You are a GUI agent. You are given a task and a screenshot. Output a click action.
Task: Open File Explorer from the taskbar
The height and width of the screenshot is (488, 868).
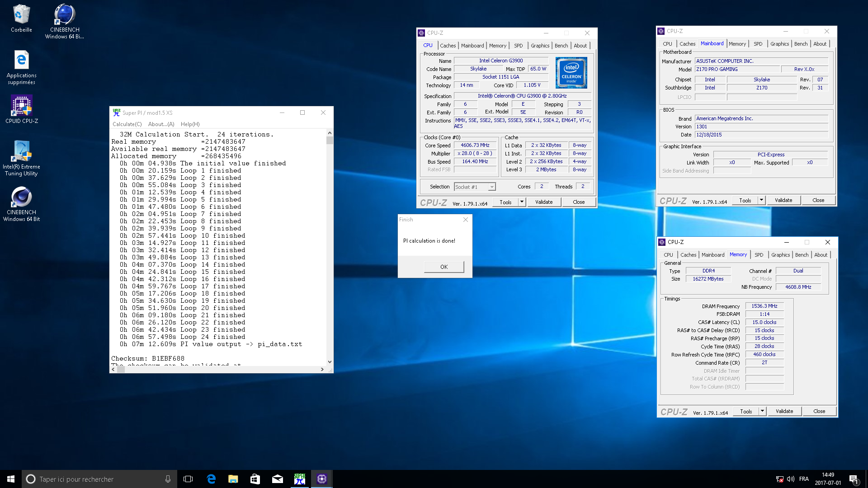click(x=233, y=479)
